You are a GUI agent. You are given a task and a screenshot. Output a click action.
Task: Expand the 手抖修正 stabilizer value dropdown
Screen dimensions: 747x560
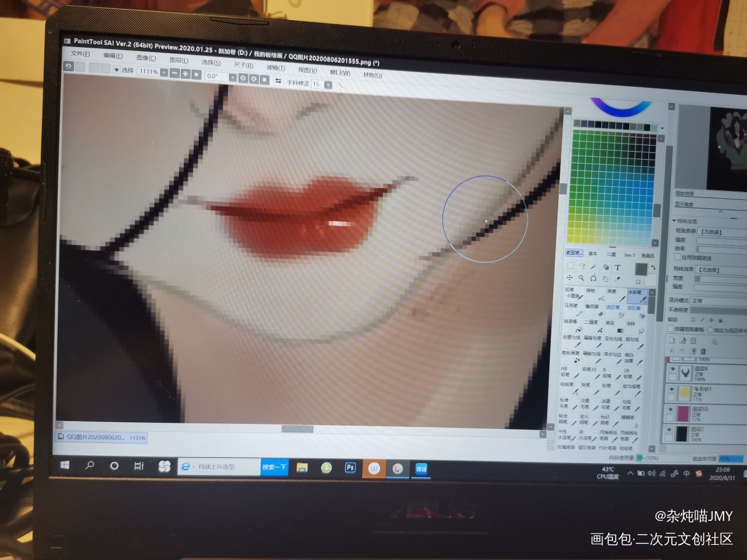pos(328,85)
